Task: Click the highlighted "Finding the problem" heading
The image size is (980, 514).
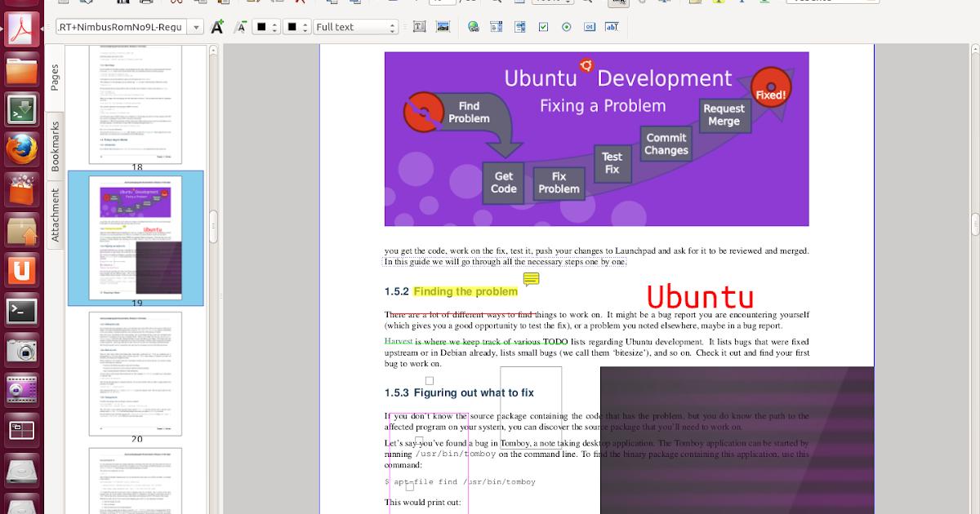Action: tap(465, 291)
